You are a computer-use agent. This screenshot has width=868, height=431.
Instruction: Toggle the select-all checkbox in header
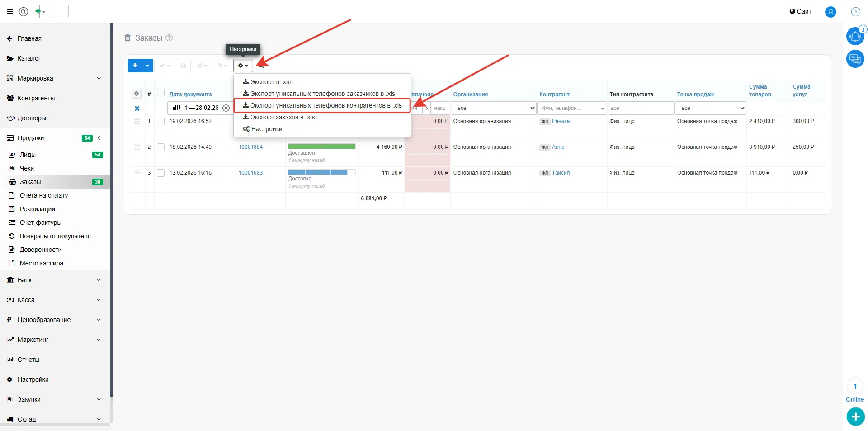pyautogui.click(x=160, y=93)
